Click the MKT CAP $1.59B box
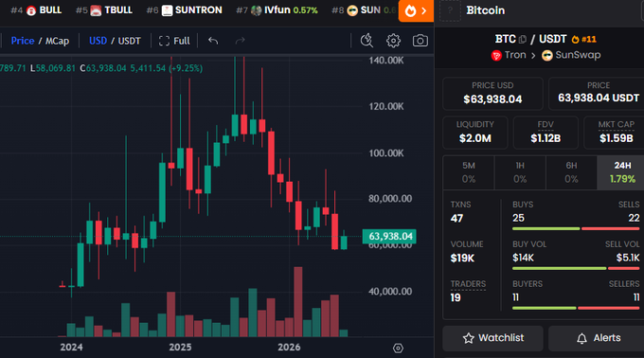This screenshot has width=644, height=358. click(x=615, y=133)
